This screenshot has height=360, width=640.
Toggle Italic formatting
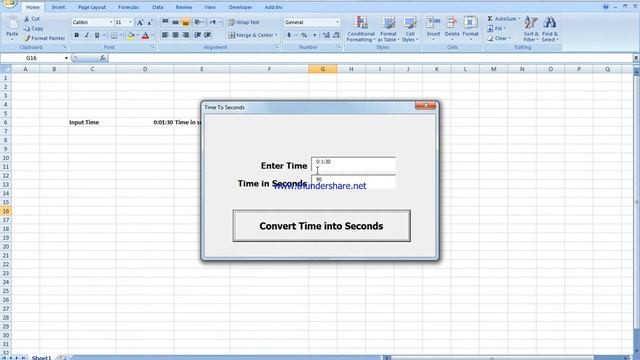point(87,36)
